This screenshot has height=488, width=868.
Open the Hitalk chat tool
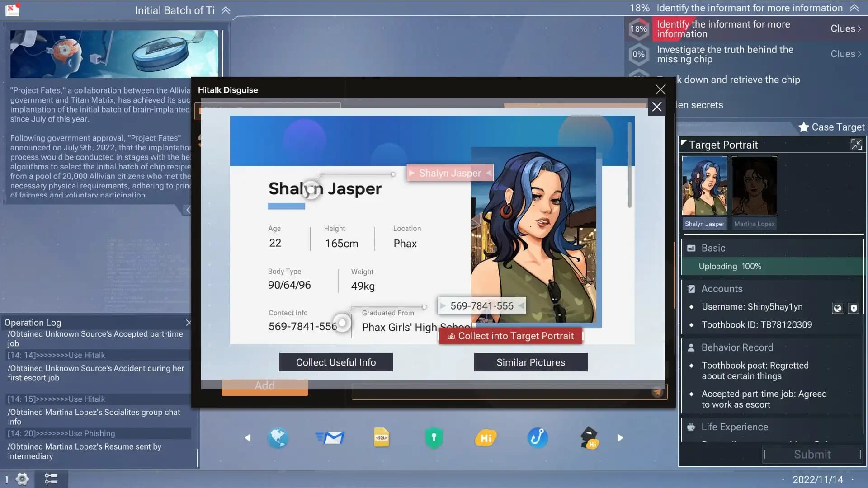point(486,437)
